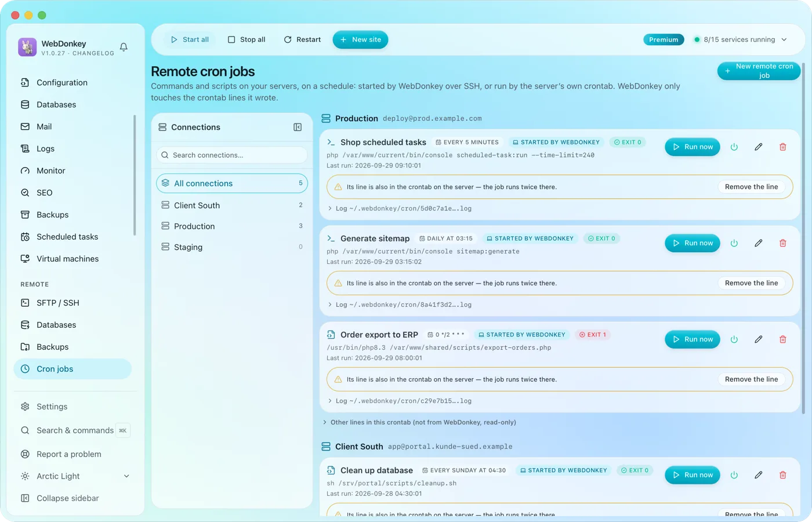The width and height of the screenshot is (812, 522).
Task: Run Shop scheduled tasks now
Action: (x=693, y=147)
